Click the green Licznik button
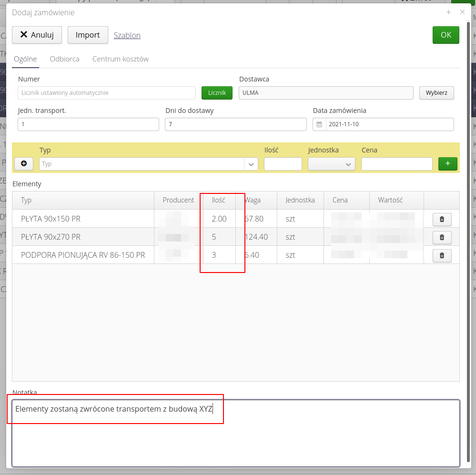Screen dimensions: 476x475 point(217,93)
